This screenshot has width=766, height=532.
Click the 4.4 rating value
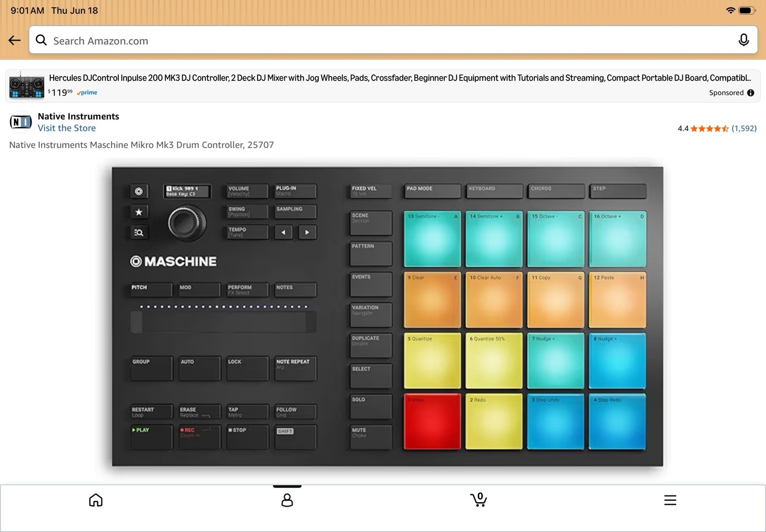pos(683,128)
